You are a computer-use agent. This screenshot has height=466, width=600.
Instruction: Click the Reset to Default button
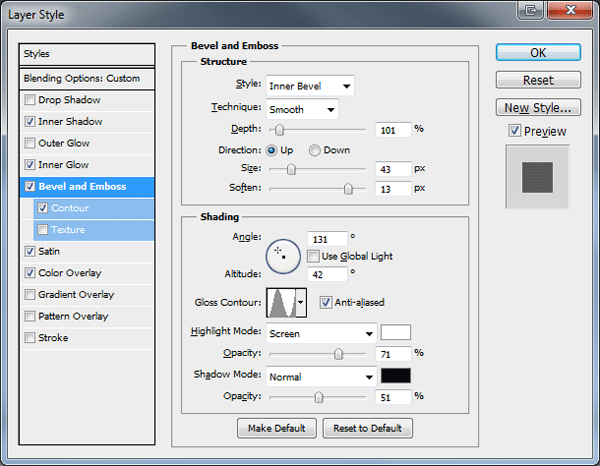(x=367, y=428)
